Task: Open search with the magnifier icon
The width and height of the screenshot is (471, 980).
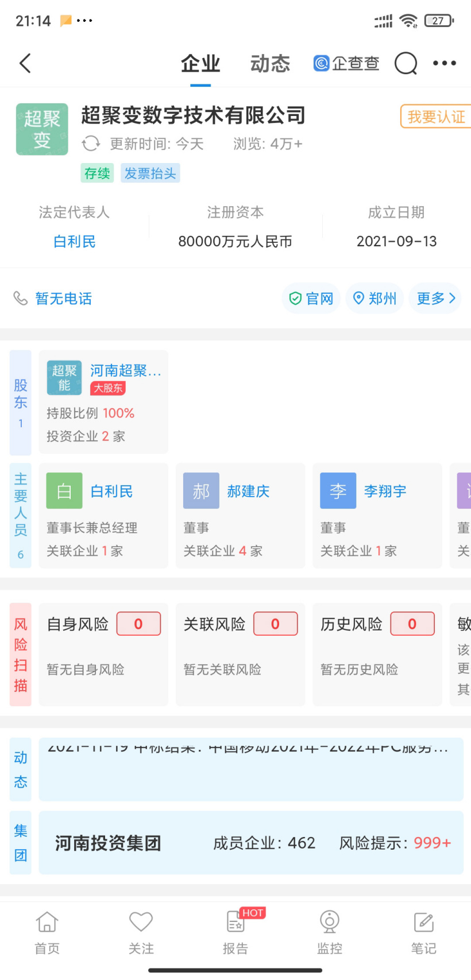Action: [406, 63]
